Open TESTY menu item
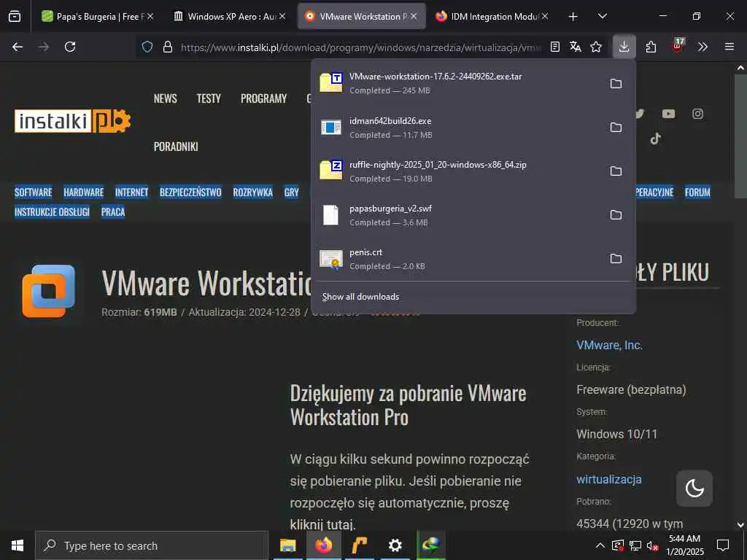The image size is (747, 560). click(209, 98)
